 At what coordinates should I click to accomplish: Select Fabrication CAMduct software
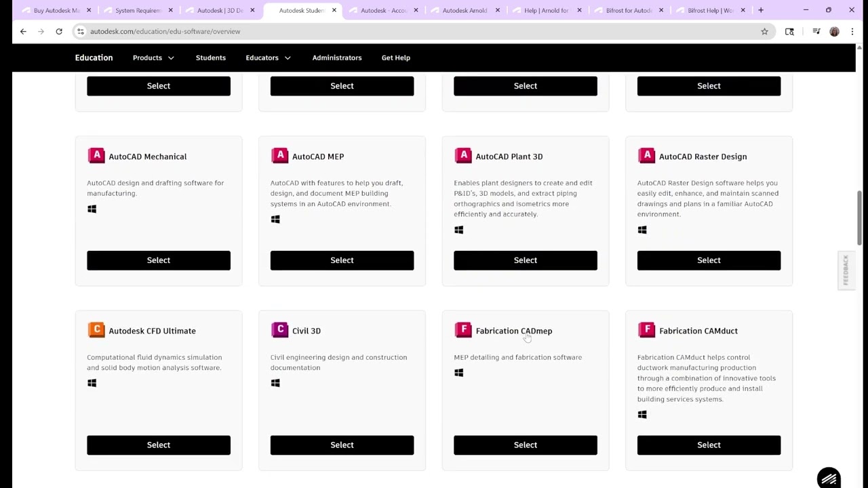(709, 445)
